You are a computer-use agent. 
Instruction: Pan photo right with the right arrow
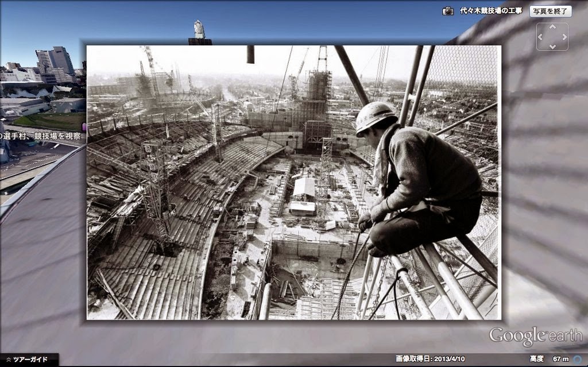pos(564,37)
